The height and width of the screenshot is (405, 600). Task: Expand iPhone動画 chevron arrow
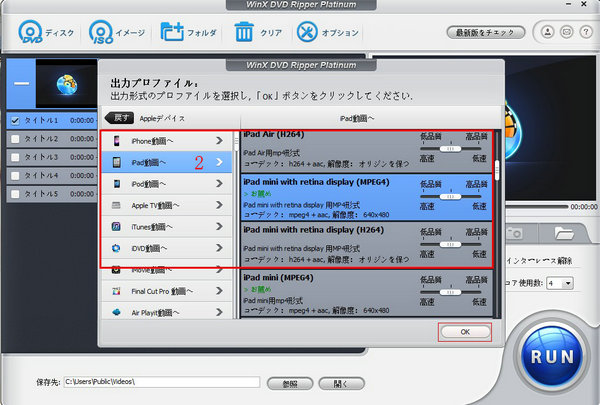[x=219, y=141]
